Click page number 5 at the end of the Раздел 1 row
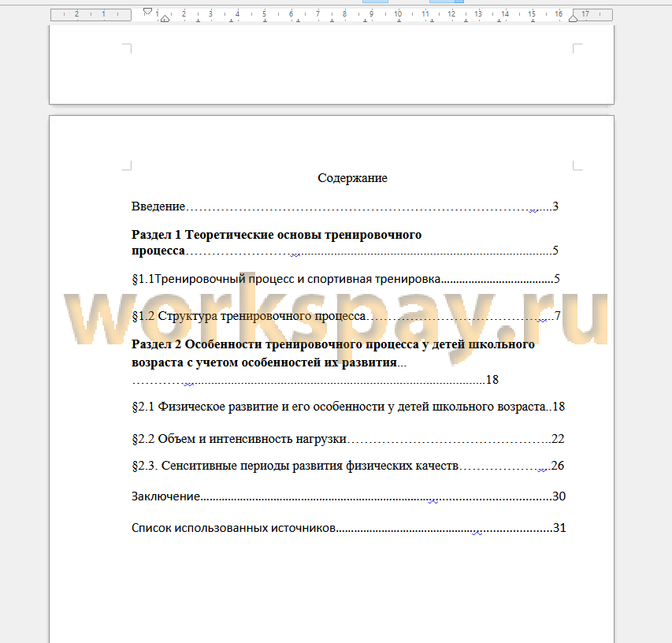672x643 pixels. [x=555, y=251]
